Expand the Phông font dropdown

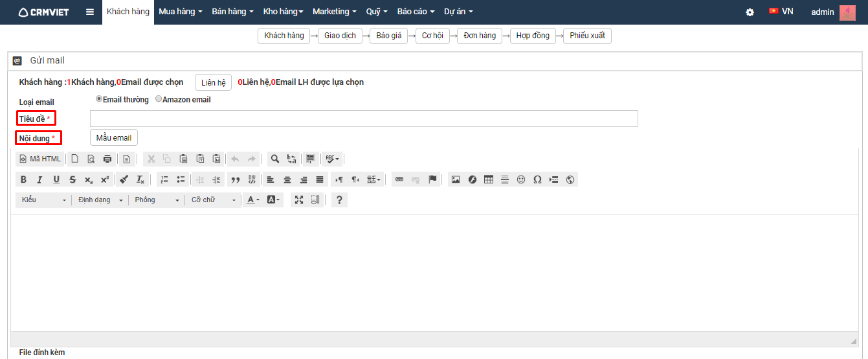(157, 200)
